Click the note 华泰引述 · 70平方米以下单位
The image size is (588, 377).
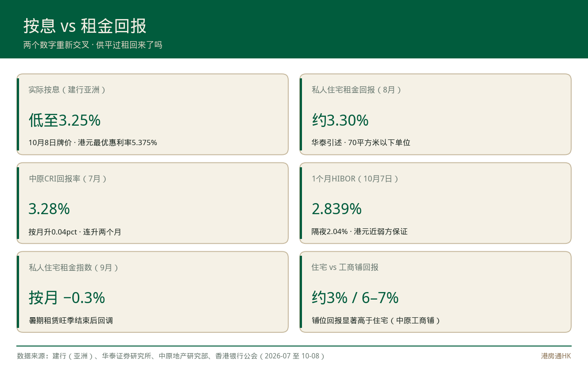[x=361, y=142]
